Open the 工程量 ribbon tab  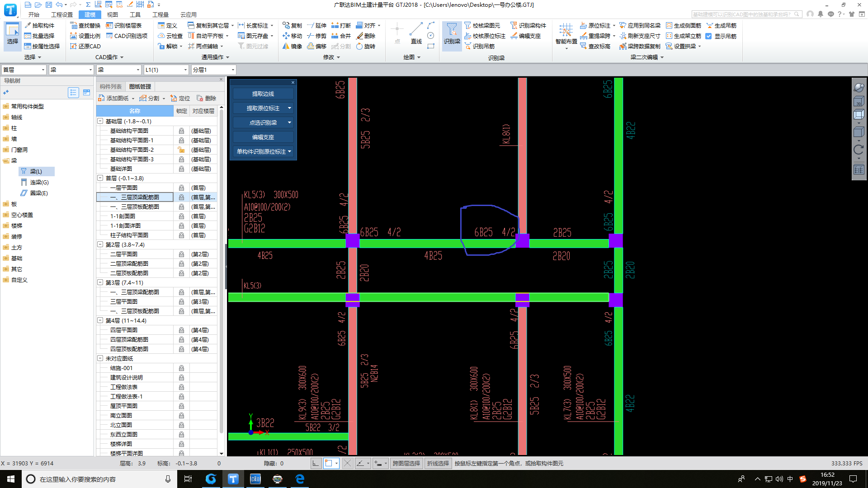[160, 14]
